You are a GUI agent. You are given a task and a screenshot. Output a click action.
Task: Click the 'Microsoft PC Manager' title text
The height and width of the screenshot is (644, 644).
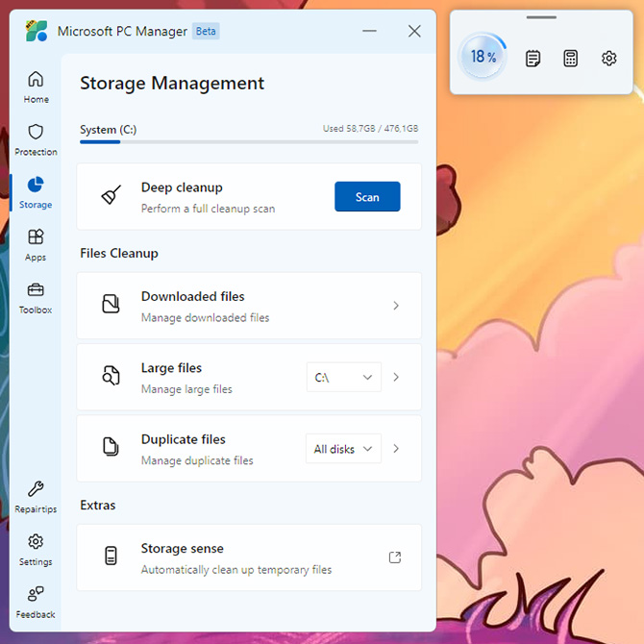[122, 31]
